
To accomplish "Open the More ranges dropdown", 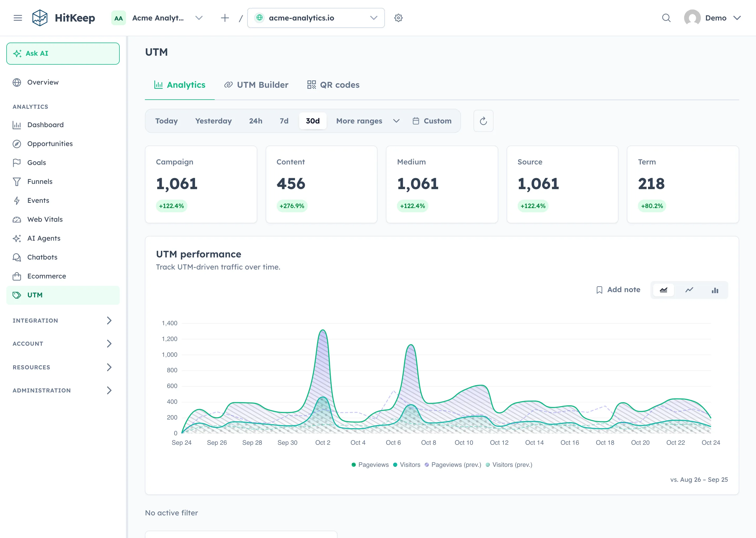I will click(368, 121).
